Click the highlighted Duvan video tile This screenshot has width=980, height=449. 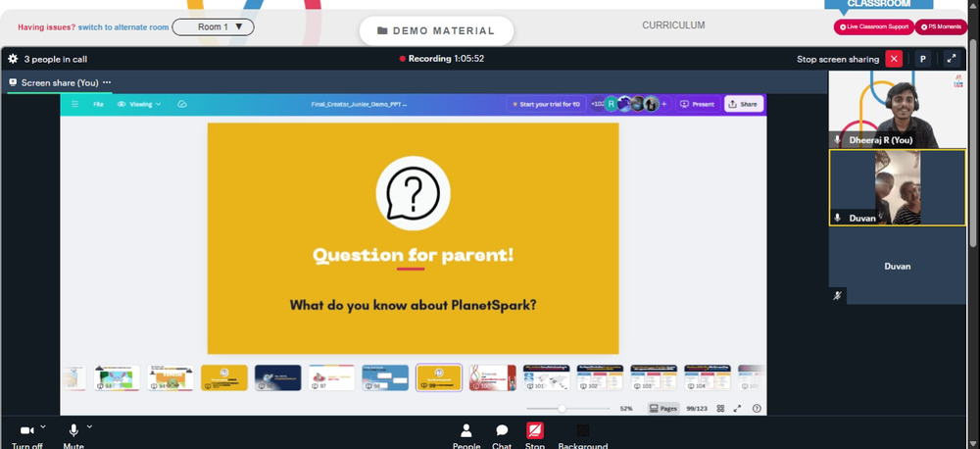point(897,187)
